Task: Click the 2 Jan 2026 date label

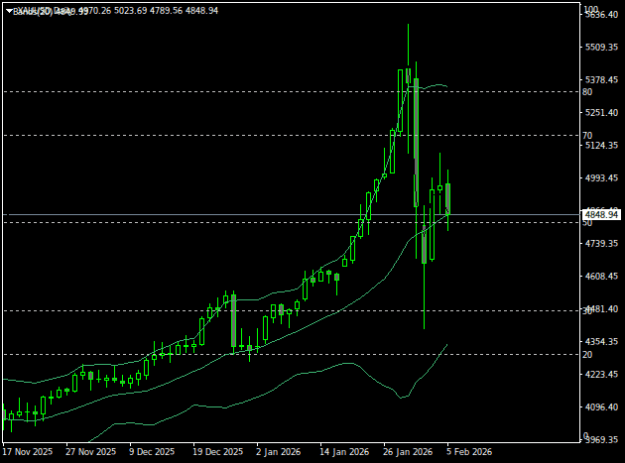Action: tap(278, 452)
